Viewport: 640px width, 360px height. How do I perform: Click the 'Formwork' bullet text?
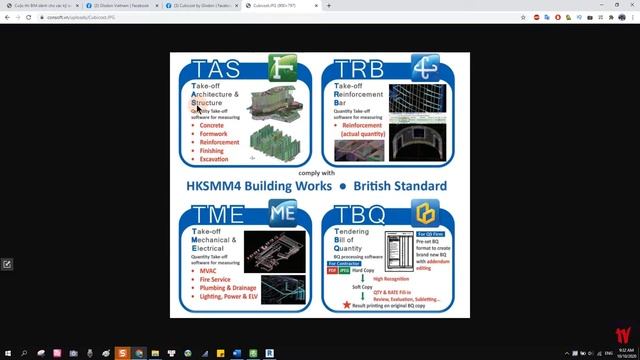pos(213,134)
